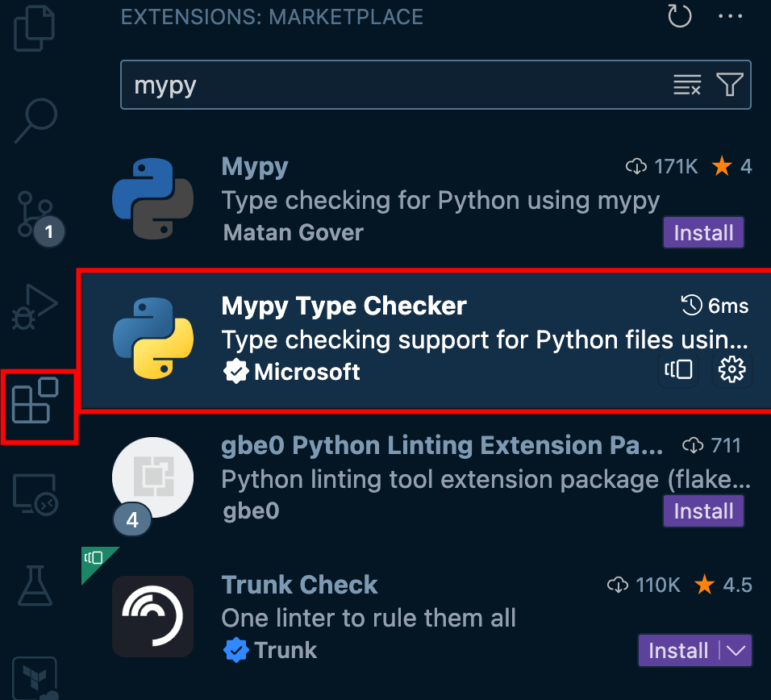Install the Mypy extension by Matan Gover
Image resolution: width=771 pixels, height=700 pixels.
tap(703, 232)
